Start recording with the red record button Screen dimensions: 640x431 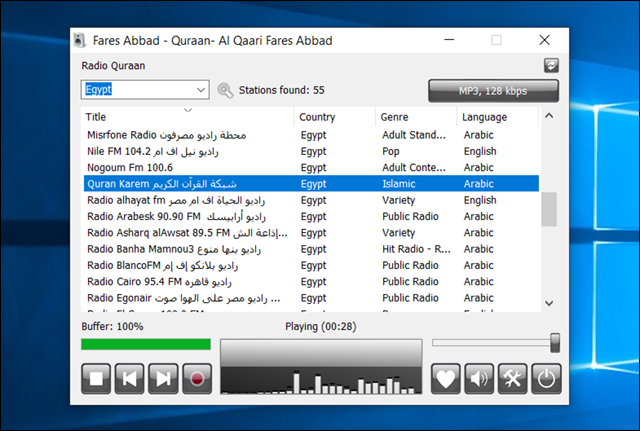coord(197,379)
